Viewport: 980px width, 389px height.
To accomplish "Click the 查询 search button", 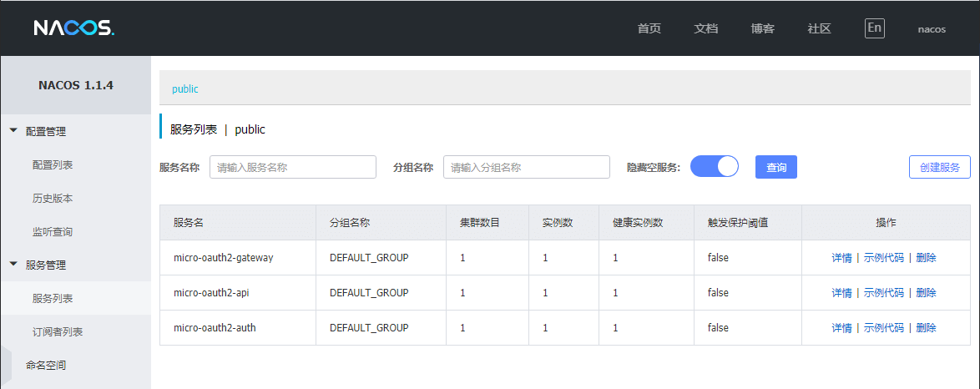I will coord(776,167).
